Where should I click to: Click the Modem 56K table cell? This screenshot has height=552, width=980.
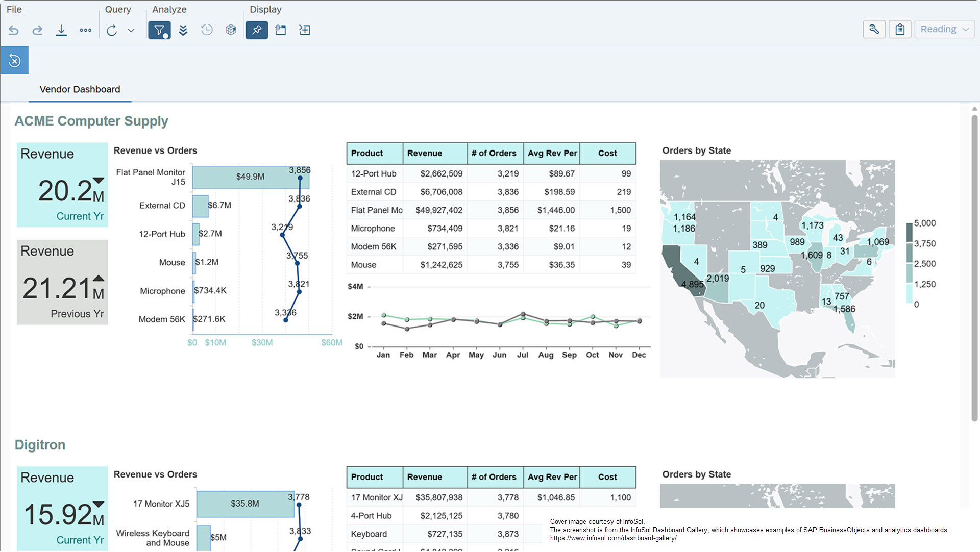coord(374,246)
